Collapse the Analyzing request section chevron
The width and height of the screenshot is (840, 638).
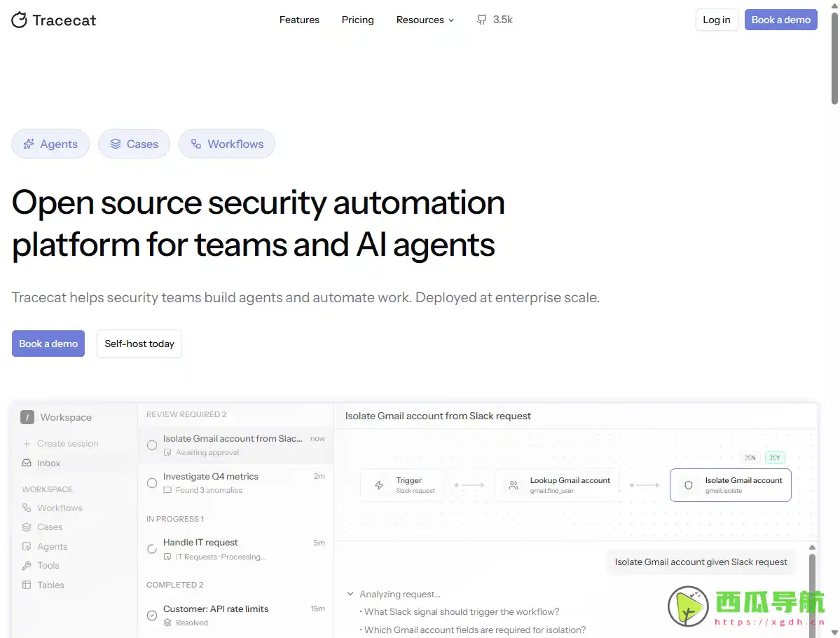pos(350,595)
